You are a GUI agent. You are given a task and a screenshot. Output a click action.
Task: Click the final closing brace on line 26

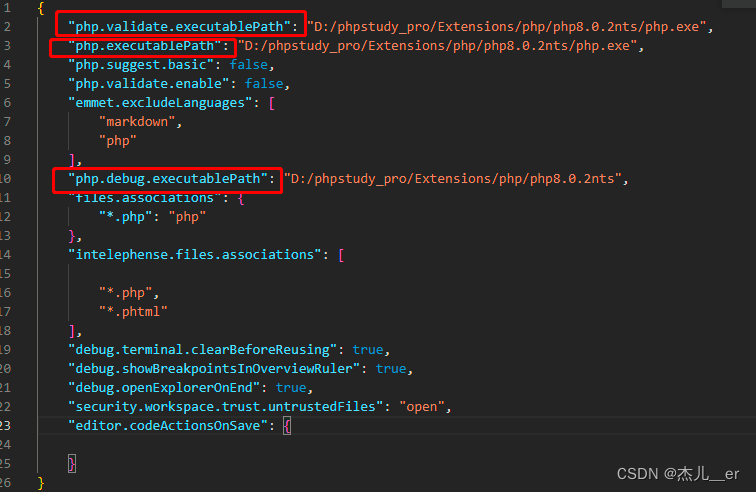click(41, 483)
